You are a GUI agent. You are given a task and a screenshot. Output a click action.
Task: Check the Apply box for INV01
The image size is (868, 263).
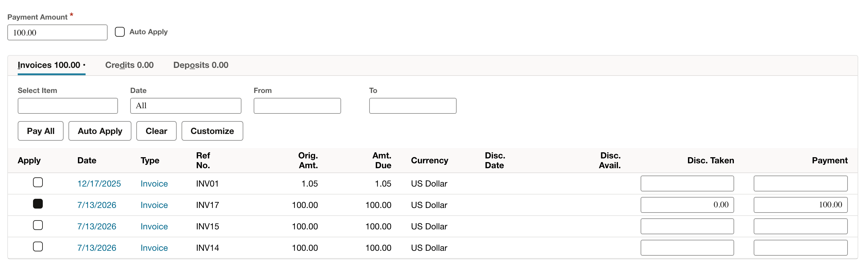pyautogui.click(x=38, y=182)
